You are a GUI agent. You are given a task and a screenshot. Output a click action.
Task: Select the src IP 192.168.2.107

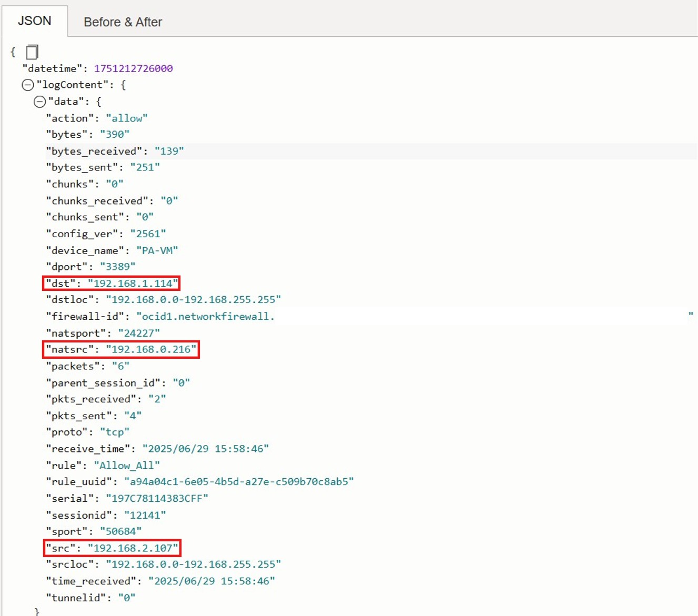133,548
